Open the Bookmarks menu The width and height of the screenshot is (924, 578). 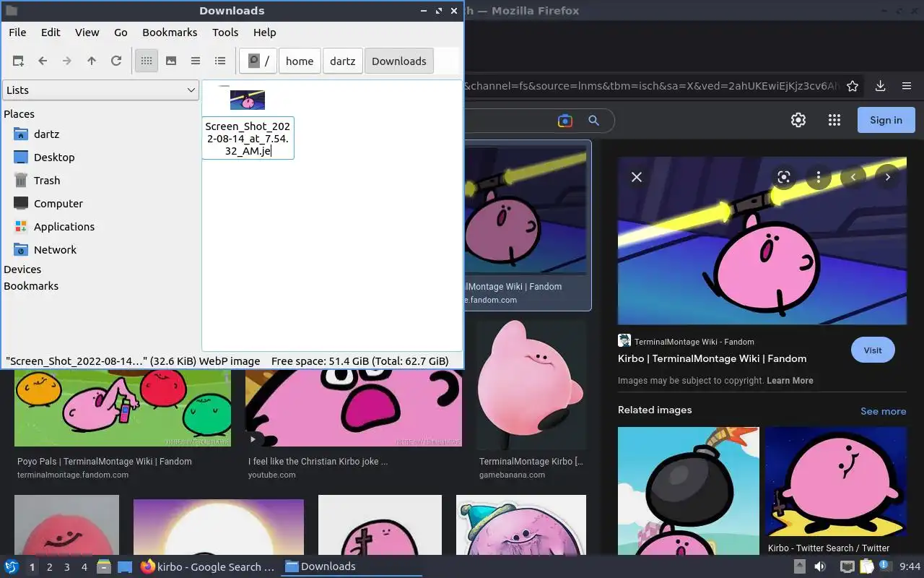pyautogui.click(x=170, y=32)
